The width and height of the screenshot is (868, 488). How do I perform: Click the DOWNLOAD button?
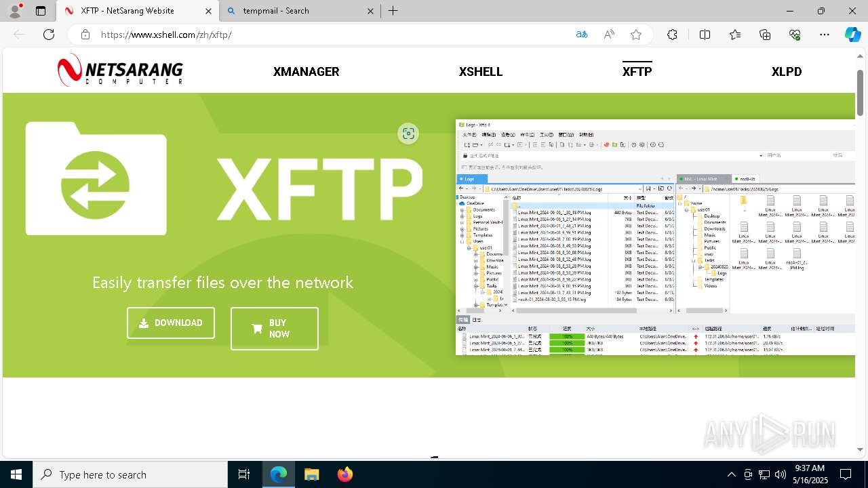click(171, 323)
